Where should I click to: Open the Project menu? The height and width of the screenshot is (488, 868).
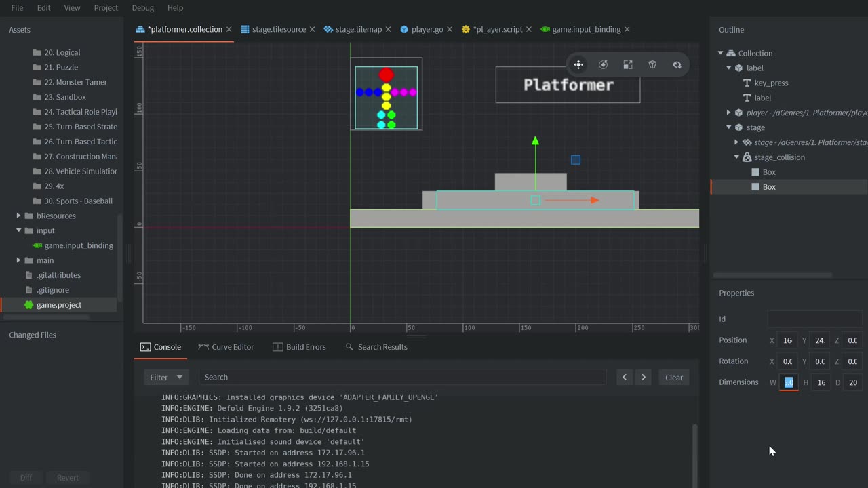pyautogui.click(x=106, y=8)
